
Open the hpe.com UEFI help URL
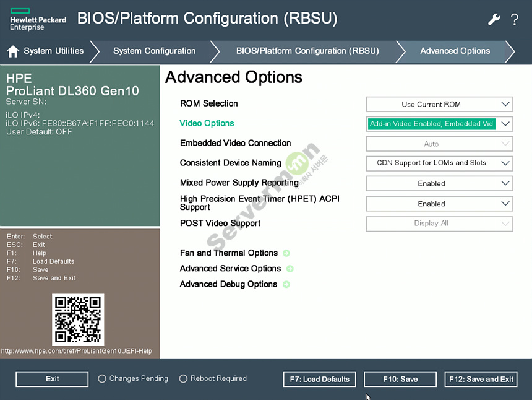point(76,351)
